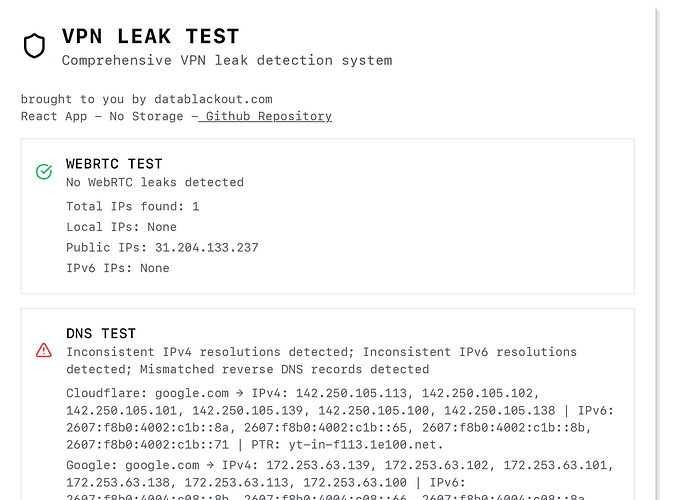Select the WEBRTC TEST heading

[114, 164]
